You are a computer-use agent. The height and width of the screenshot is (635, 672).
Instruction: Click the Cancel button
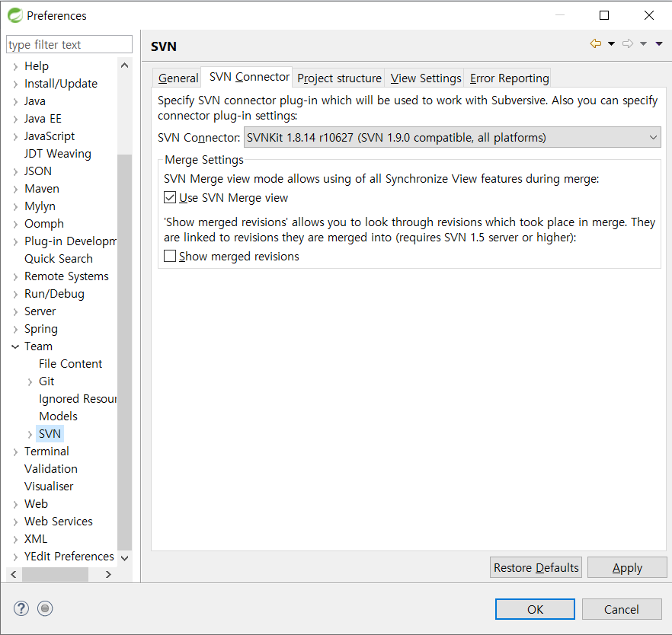click(622, 609)
